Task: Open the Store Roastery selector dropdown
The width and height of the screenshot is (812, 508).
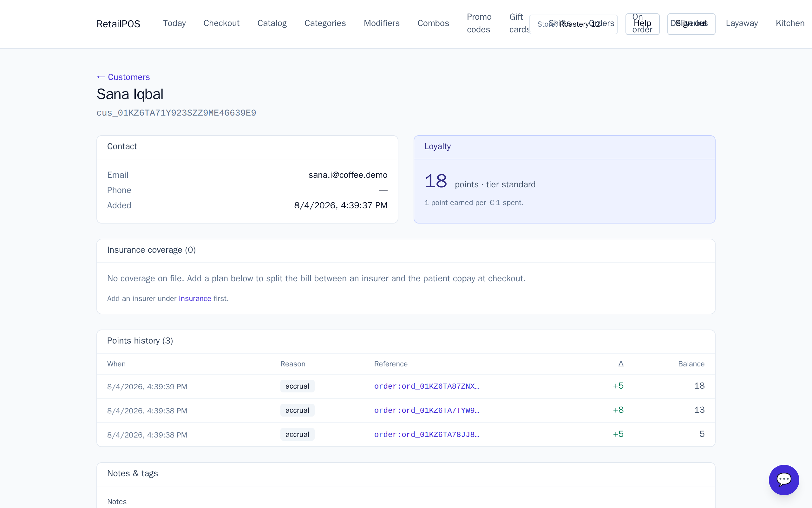Action: (x=573, y=24)
